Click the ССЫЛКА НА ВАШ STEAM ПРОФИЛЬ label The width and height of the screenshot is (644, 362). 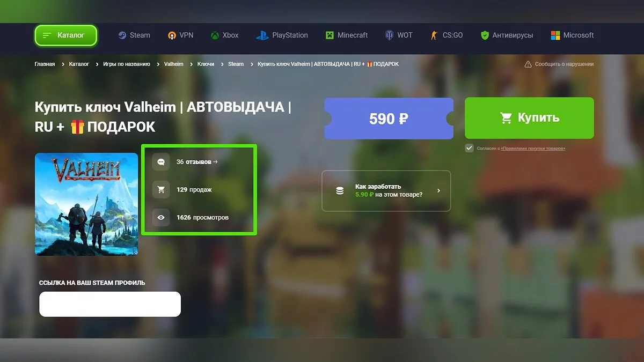tap(92, 283)
